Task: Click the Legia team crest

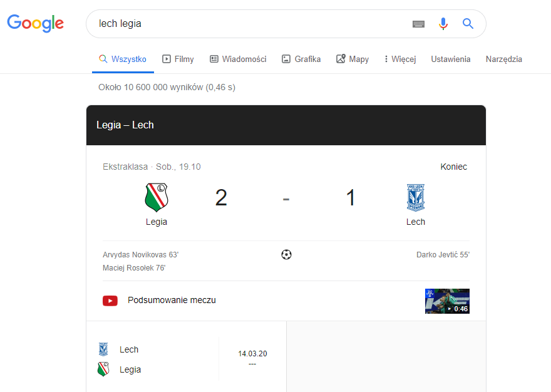Action: 156,197
